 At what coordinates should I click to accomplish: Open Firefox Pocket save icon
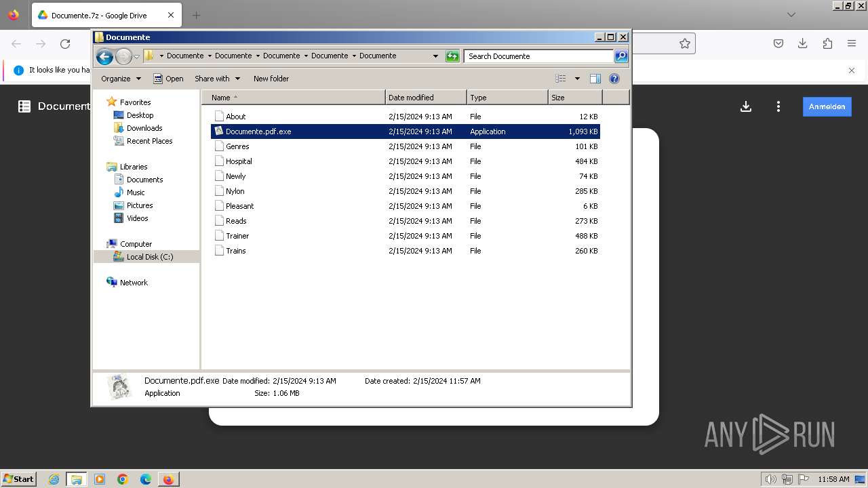pyautogui.click(x=778, y=44)
